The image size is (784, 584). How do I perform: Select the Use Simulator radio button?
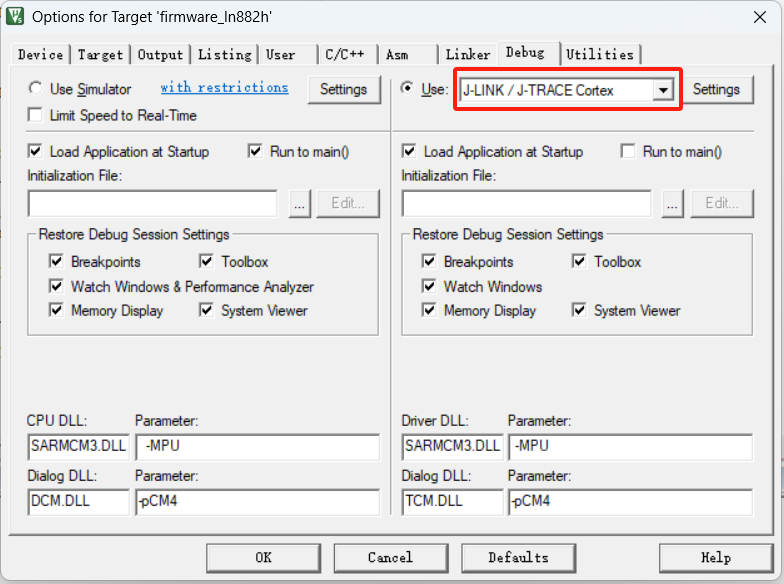(x=35, y=88)
